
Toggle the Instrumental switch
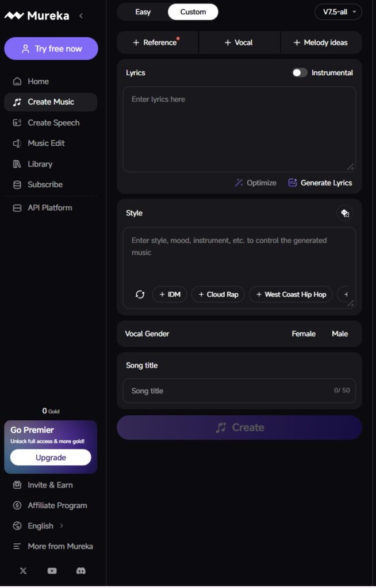pyautogui.click(x=300, y=73)
